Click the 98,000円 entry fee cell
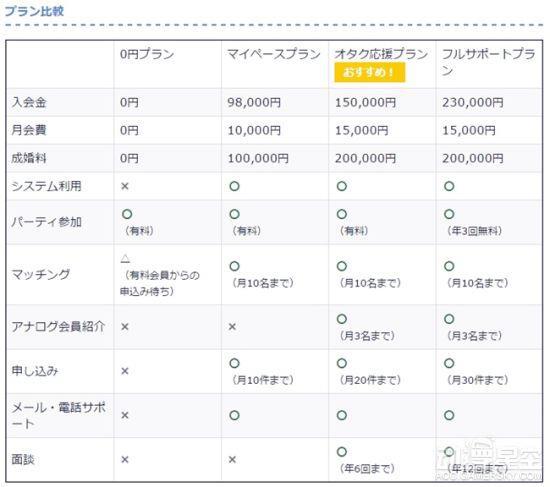 click(x=254, y=102)
